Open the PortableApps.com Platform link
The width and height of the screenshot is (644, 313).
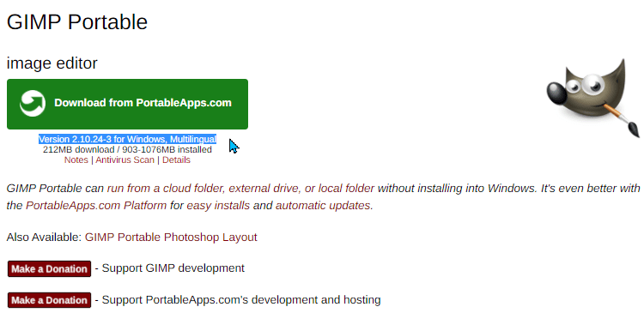(96, 205)
